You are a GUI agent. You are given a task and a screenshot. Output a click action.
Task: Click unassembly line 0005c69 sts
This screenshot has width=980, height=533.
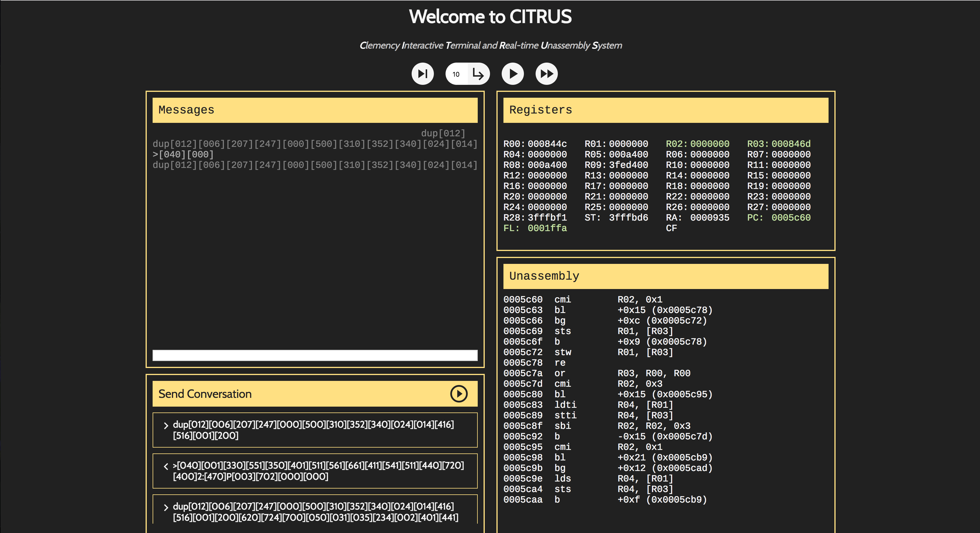point(588,331)
